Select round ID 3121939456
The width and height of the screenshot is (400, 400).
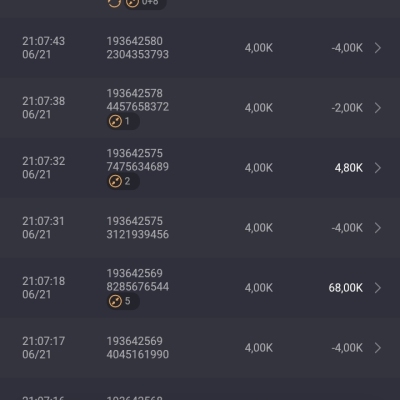pos(138,235)
